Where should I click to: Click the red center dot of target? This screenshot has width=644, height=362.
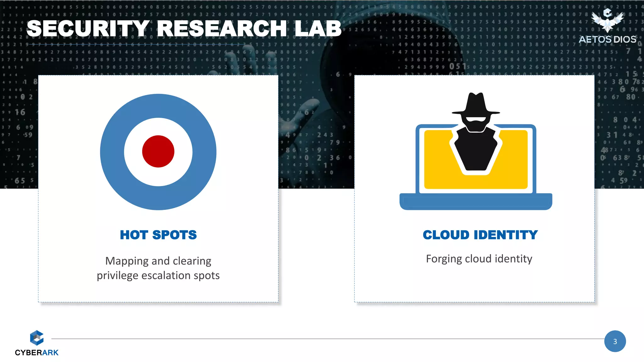[x=158, y=151]
